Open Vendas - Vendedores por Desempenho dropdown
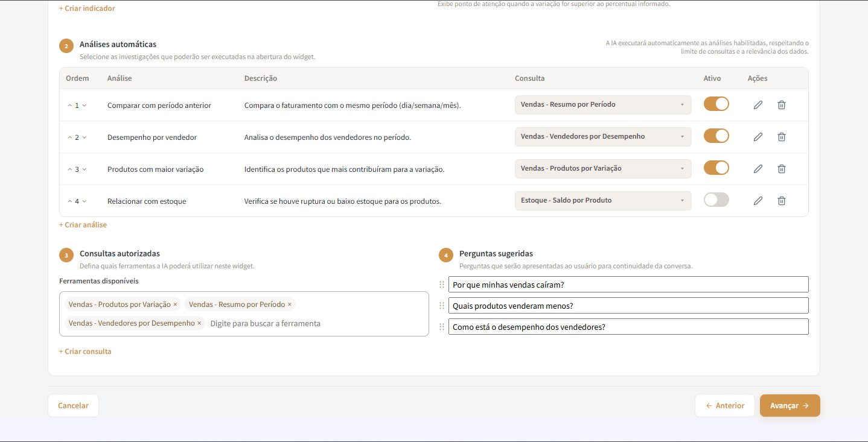 (x=603, y=136)
